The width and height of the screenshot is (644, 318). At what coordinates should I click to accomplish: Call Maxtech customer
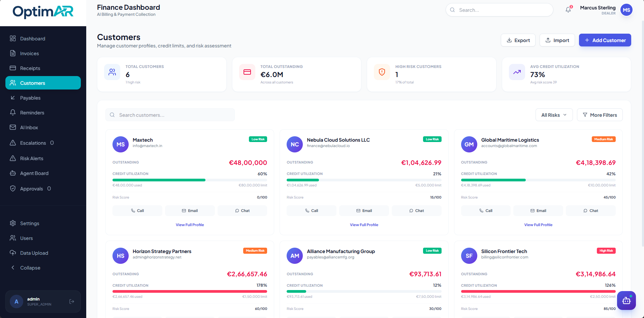(x=137, y=211)
